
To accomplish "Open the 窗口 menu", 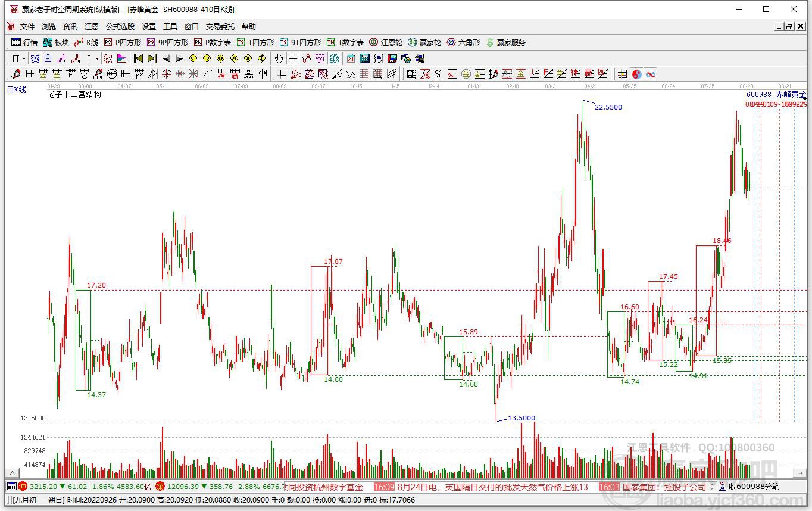I will coord(192,27).
